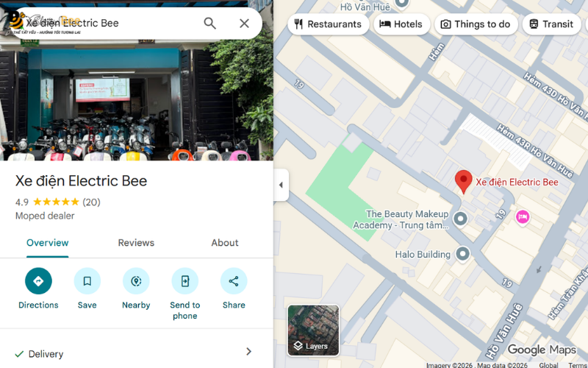Open the storefront photo of Electric Bee

pyautogui.click(x=137, y=100)
